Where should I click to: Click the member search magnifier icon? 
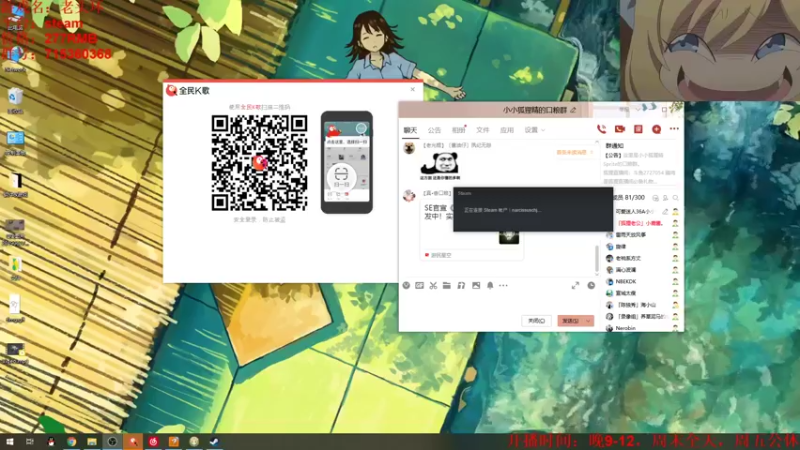tap(676, 198)
